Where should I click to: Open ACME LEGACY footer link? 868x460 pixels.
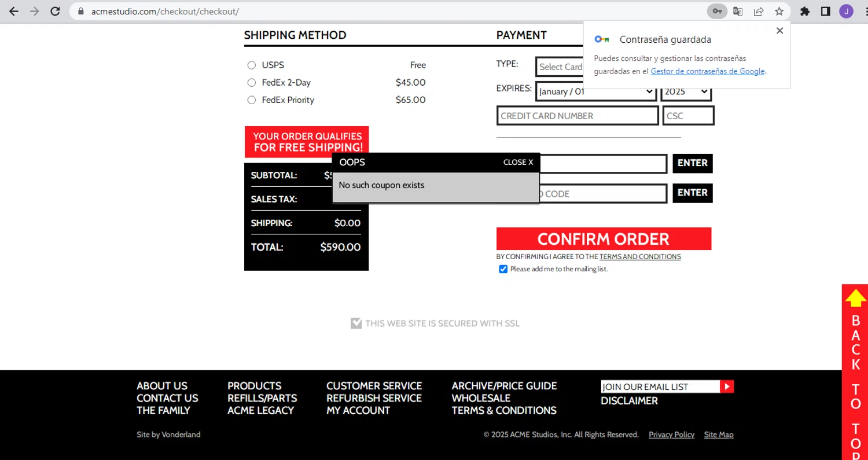pyautogui.click(x=260, y=410)
